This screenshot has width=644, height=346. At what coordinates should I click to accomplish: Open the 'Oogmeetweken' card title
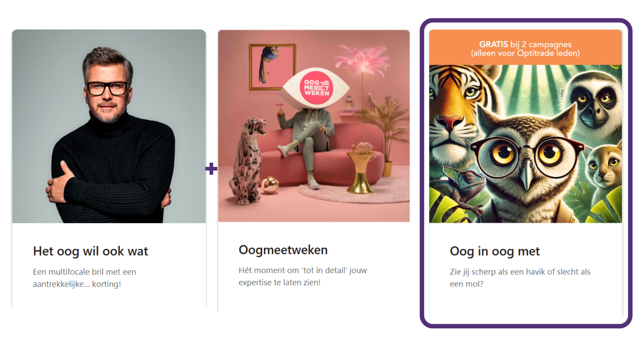(283, 250)
